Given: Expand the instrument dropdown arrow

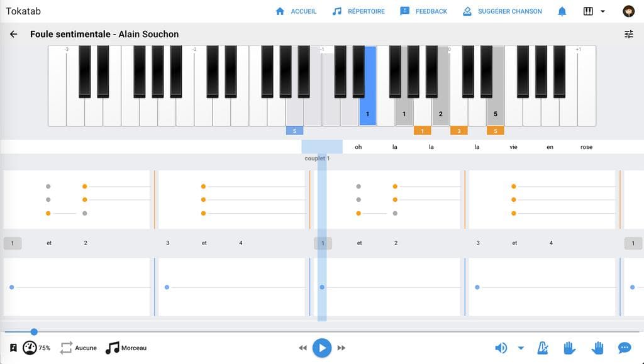Looking at the screenshot, I should (602, 11).
